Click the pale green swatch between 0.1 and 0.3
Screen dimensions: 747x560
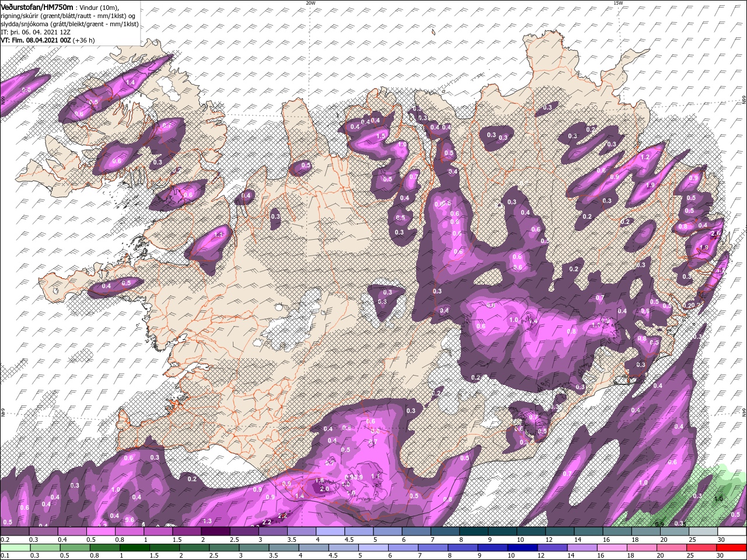click(15, 548)
